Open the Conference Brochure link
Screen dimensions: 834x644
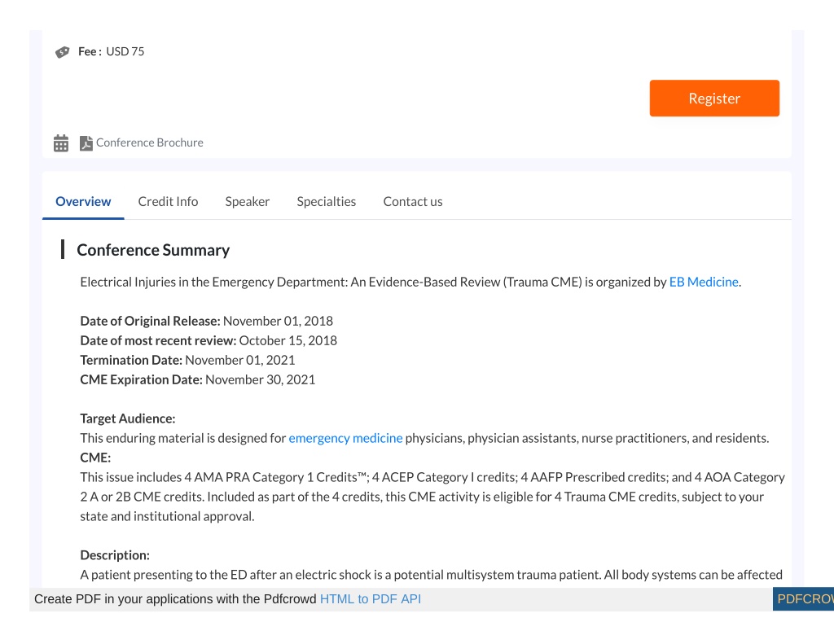tap(150, 142)
